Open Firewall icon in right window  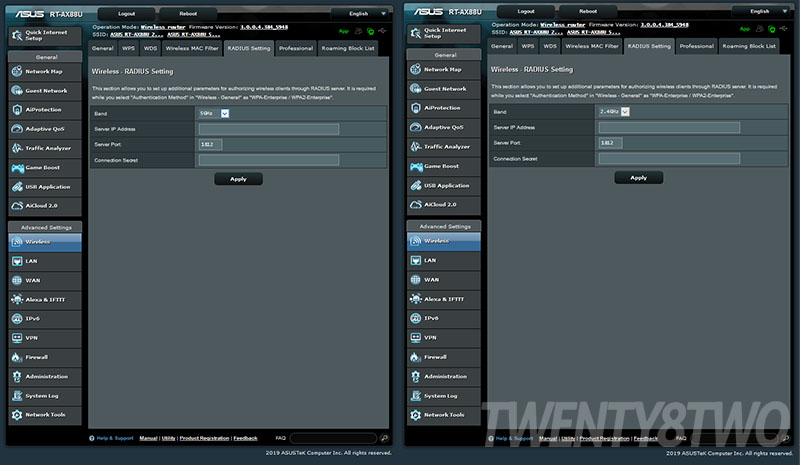pyautogui.click(x=415, y=357)
